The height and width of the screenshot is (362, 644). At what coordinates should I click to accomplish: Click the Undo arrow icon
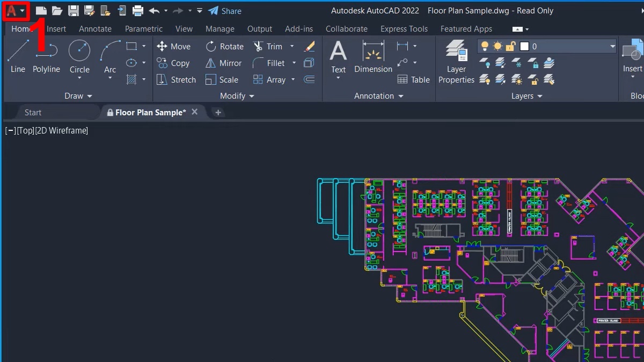[154, 11]
